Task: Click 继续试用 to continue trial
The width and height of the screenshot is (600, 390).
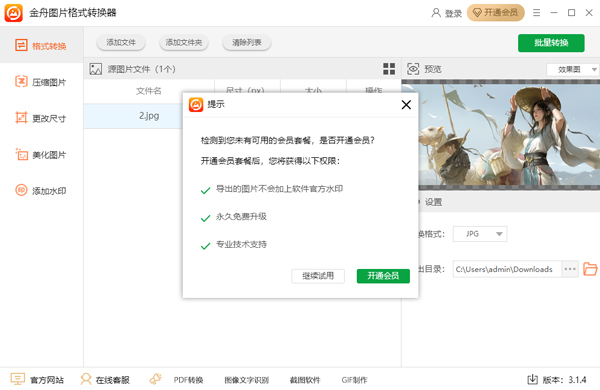Action: coord(318,276)
